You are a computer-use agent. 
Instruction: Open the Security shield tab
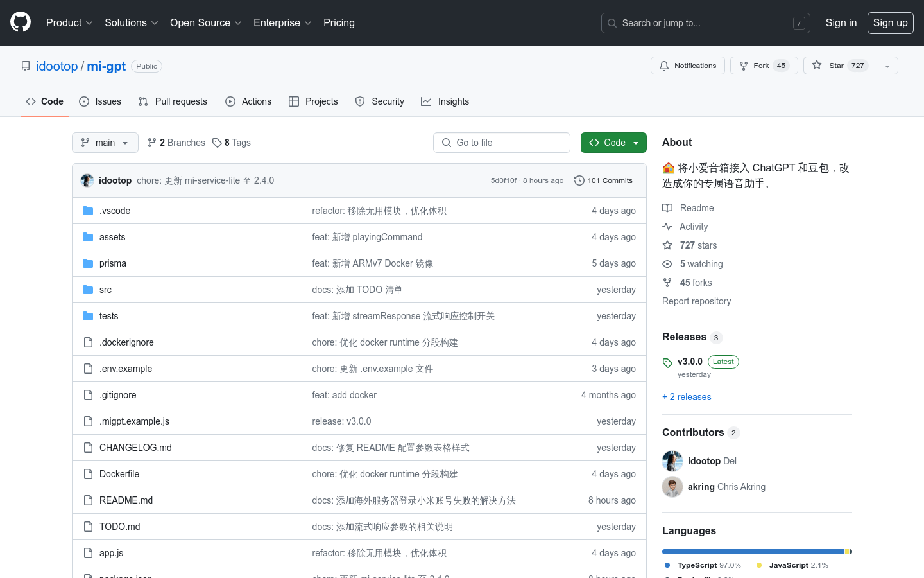pos(380,101)
